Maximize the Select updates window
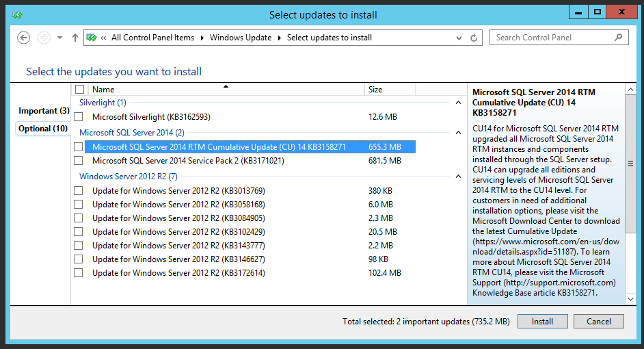644x349 pixels. 598,12
